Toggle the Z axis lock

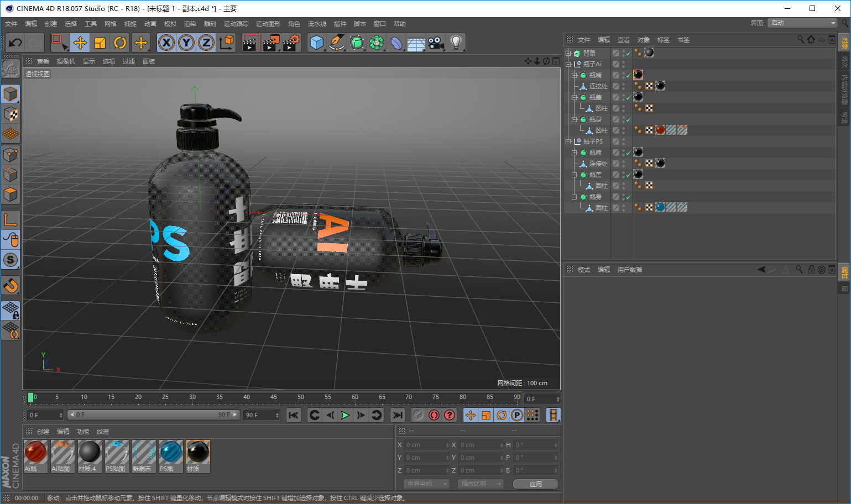[206, 43]
